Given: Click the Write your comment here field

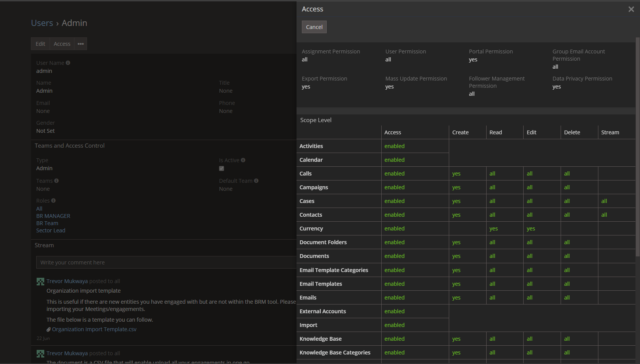Looking at the screenshot, I should [x=166, y=263].
